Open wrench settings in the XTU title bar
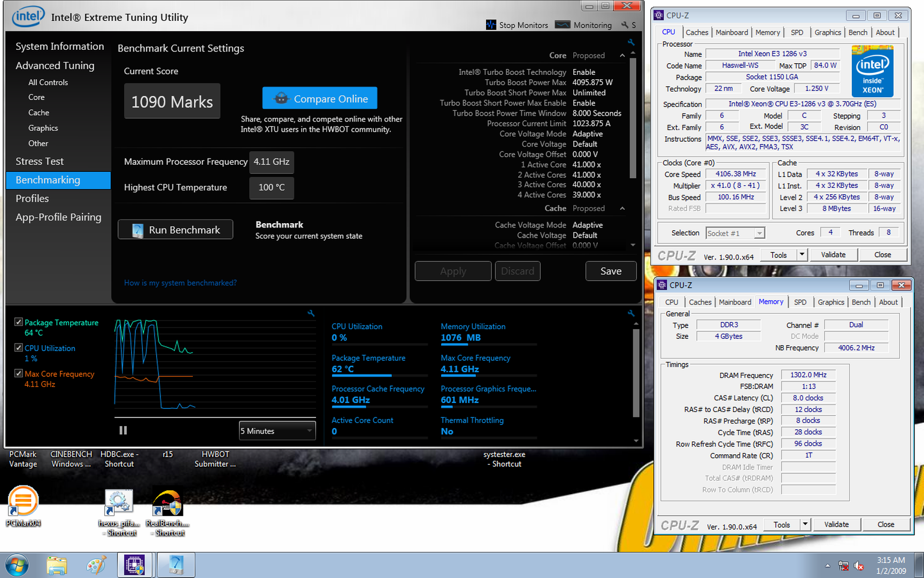The width and height of the screenshot is (924, 578). click(625, 25)
